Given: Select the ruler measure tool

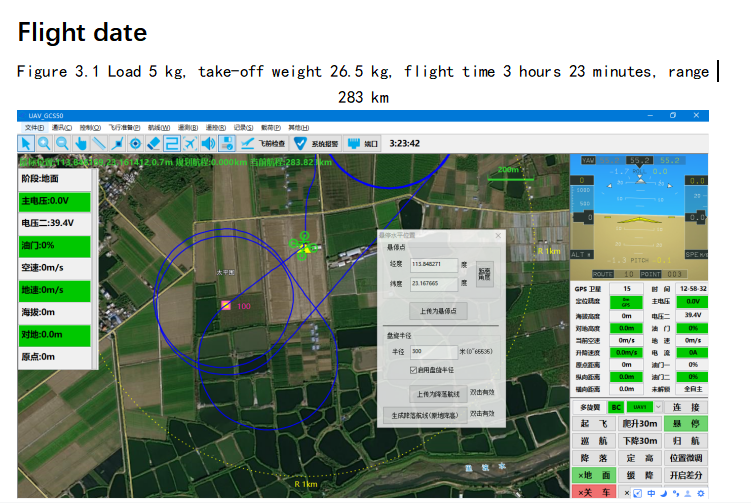Looking at the screenshot, I should pyautogui.click(x=99, y=144).
